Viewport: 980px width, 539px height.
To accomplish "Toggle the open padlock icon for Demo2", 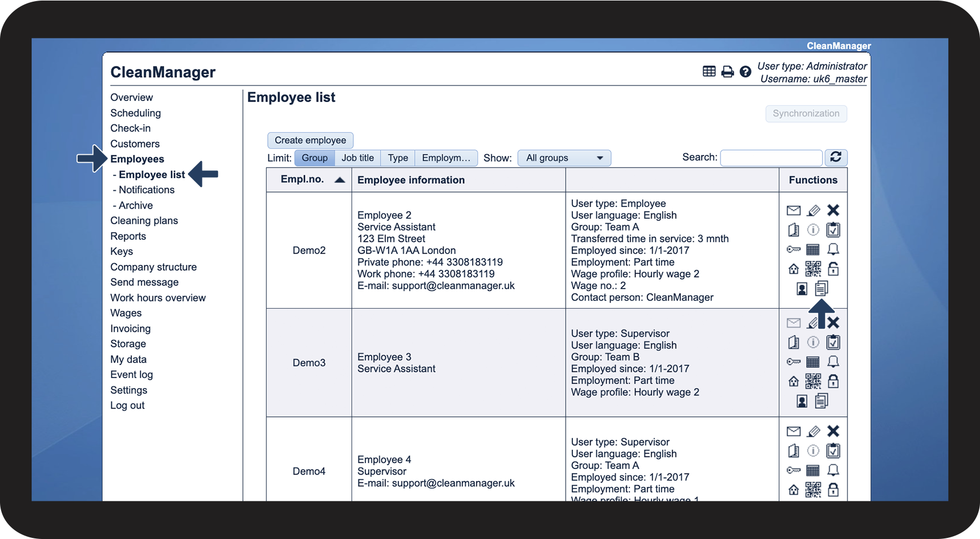I will click(x=833, y=269).
